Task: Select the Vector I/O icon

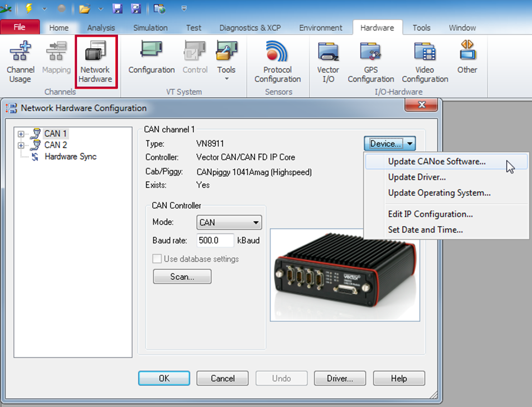Action: (x=327, y=59)
